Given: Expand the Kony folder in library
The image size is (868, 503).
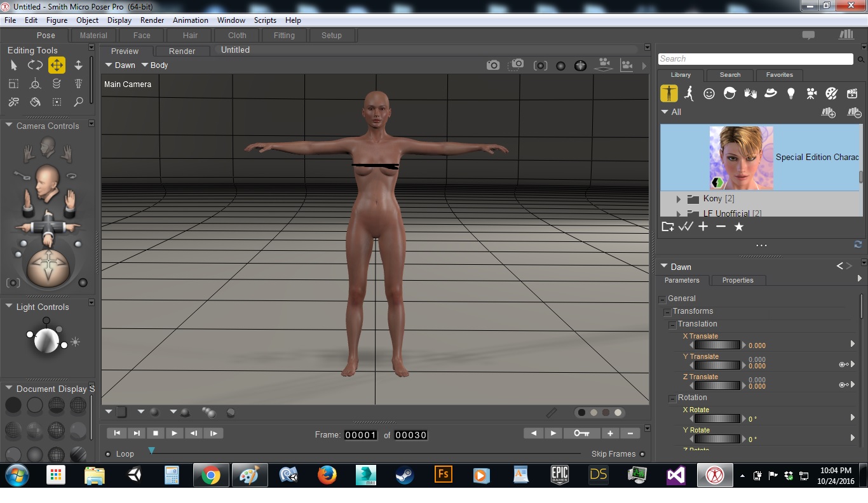Looking at the screenshot, I should (678, 199).
